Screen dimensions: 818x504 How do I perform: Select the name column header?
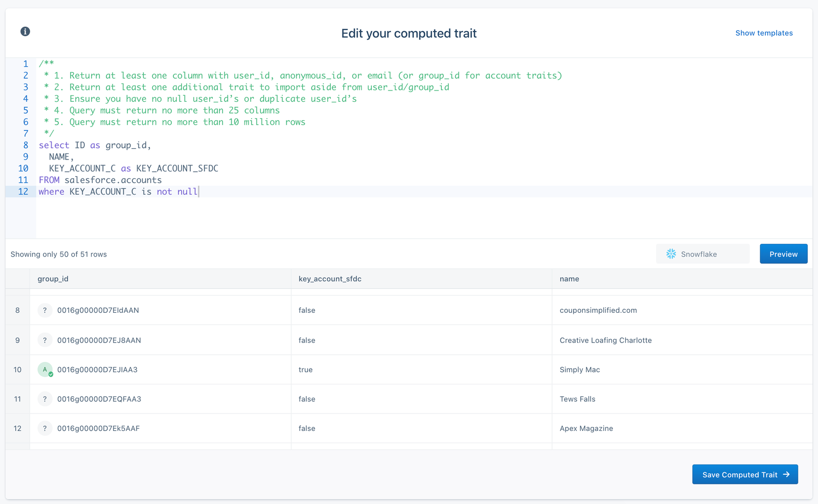[569, 279]
